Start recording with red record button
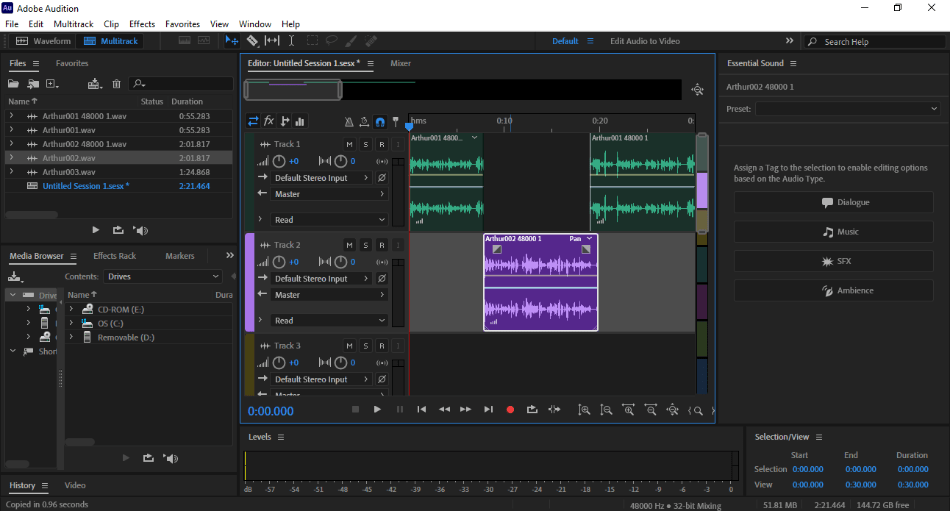The height and width of the screenshot is (511, 950). (510, 410)
